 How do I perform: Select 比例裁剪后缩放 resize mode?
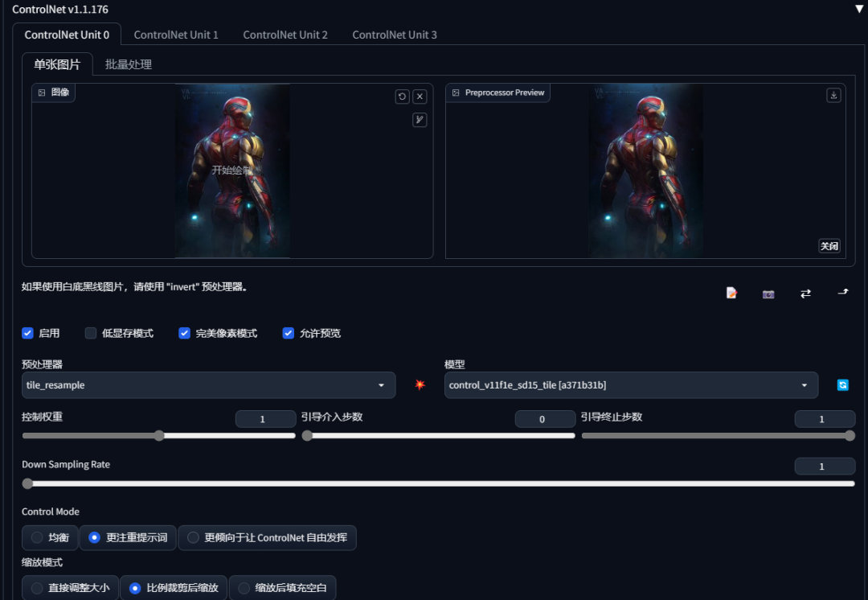174,588
